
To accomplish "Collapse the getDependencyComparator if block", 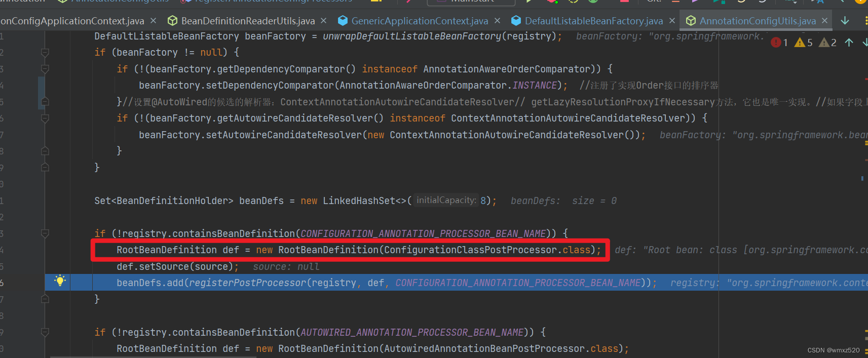I will (x=45, y=69).
